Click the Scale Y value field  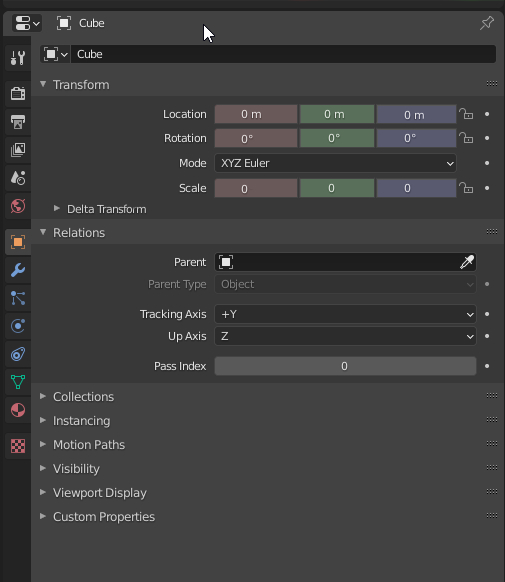click(x=337, y=188)
